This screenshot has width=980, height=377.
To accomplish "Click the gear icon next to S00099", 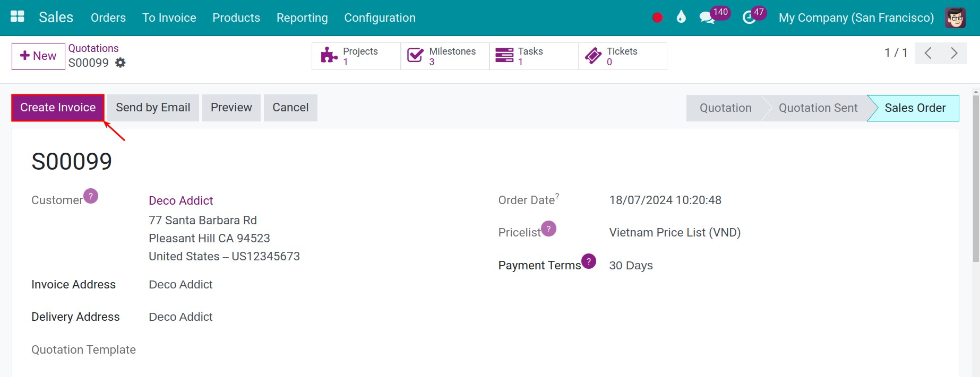I will coord(121,63).
